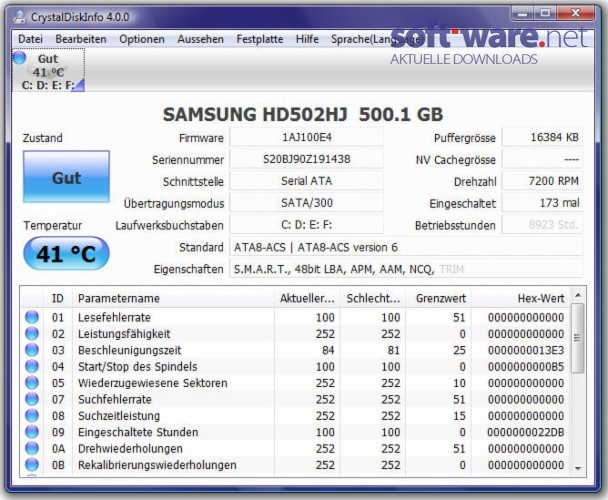
Task: Open the Festplatte menu
Action: pyautogui.click(x=260, y=39)
